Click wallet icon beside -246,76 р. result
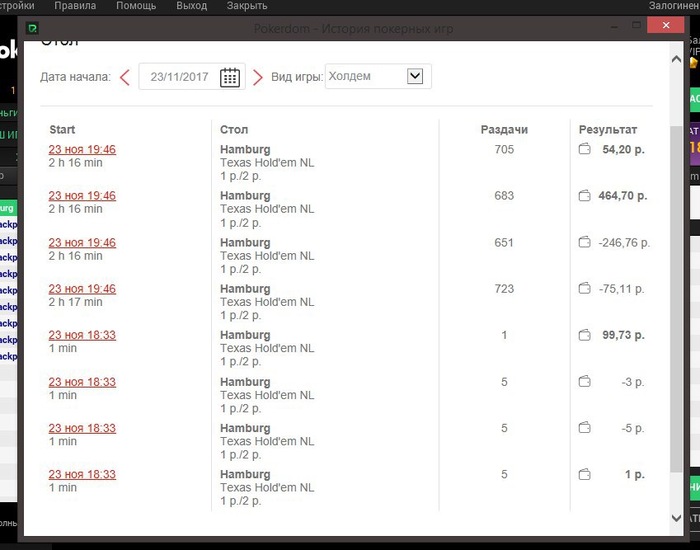 (x=584, y=242)
